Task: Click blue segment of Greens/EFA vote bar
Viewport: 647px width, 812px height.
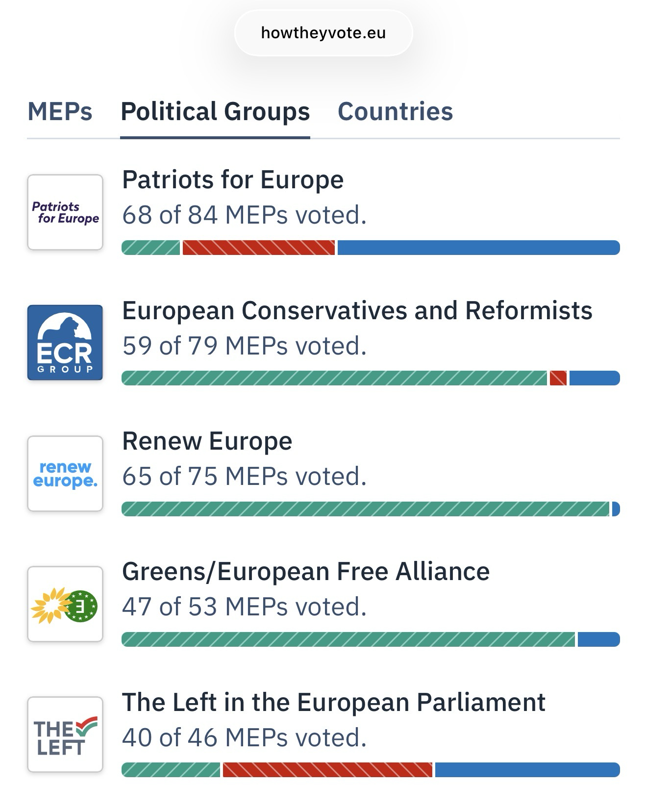Action: click(598, 639)
